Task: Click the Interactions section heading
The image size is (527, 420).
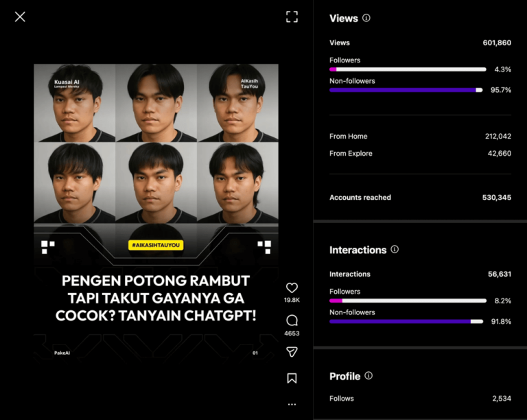Action: tap(358, 250)
